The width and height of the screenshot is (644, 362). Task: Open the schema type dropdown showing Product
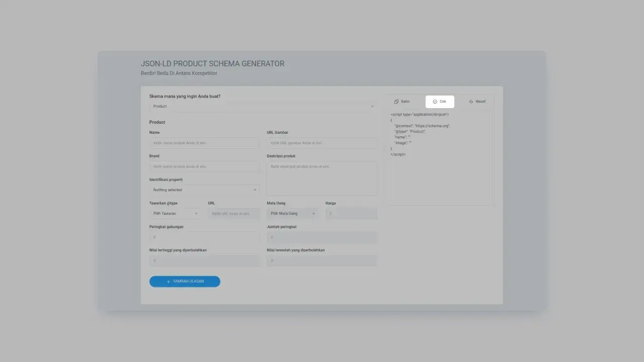click(x=263, y=107)
